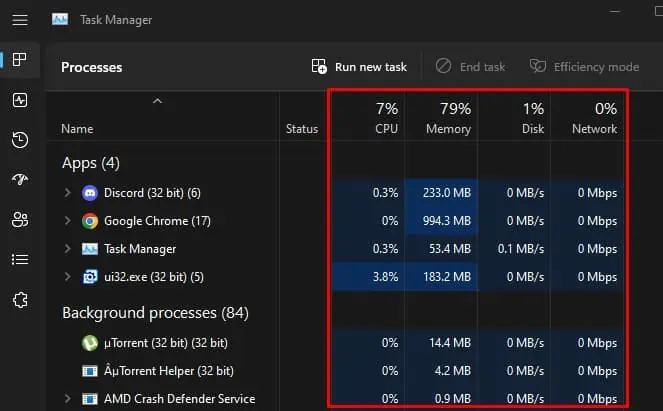663x411 pixels.
Task: Select the Apps (4) group heading
Action: (91, 163)
